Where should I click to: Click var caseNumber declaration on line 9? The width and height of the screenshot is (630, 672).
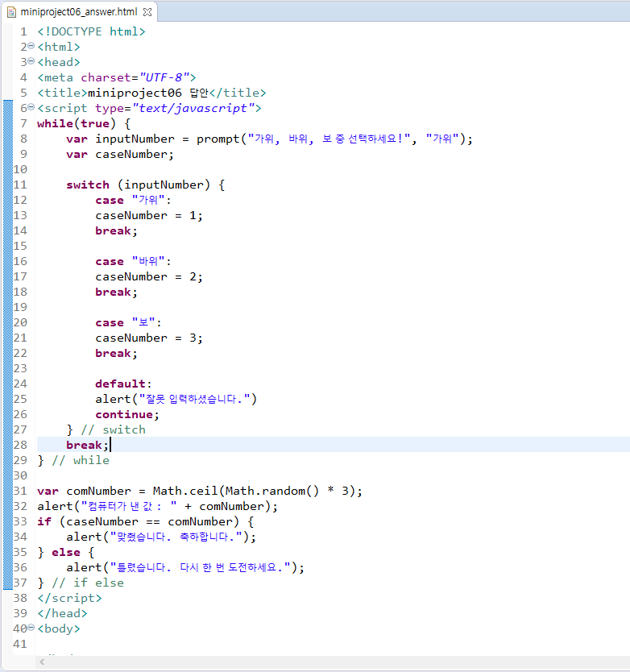119,154
